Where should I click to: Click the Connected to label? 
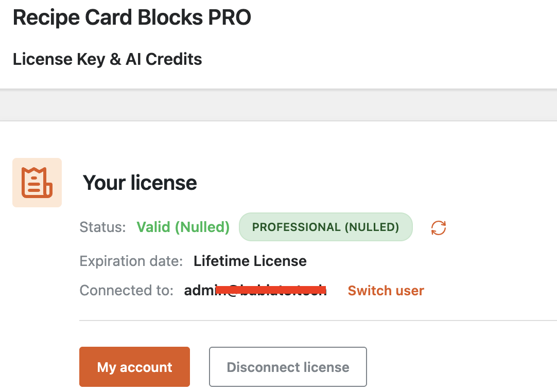click(127, 291)
